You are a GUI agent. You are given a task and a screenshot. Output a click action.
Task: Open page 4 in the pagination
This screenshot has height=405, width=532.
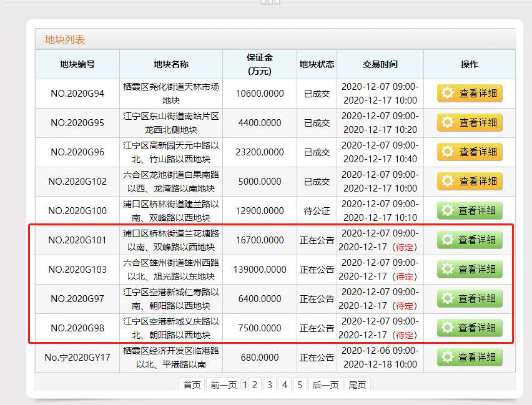point(285,385)
